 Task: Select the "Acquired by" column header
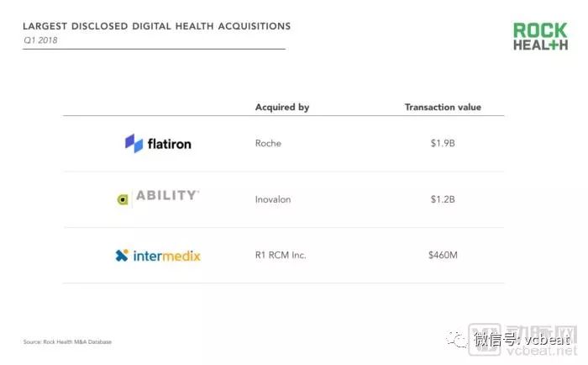coord(281,108)
